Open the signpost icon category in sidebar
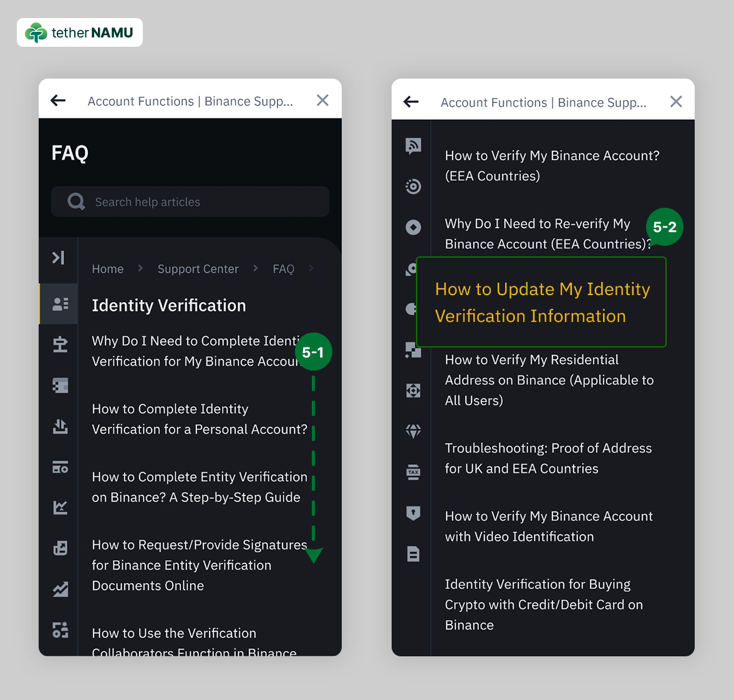 point(60,344)
